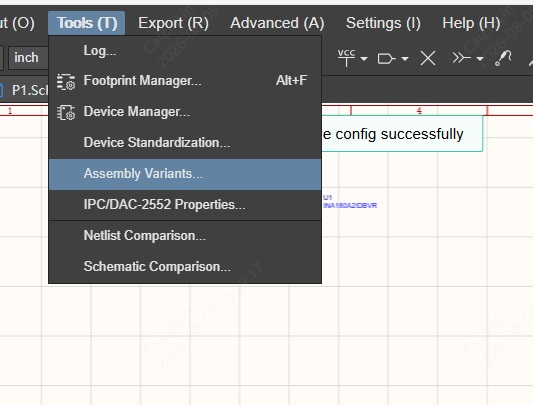The image size is (533, 405).
Task: Open the Settings (I) menu
Action: [x=383, y=23]
